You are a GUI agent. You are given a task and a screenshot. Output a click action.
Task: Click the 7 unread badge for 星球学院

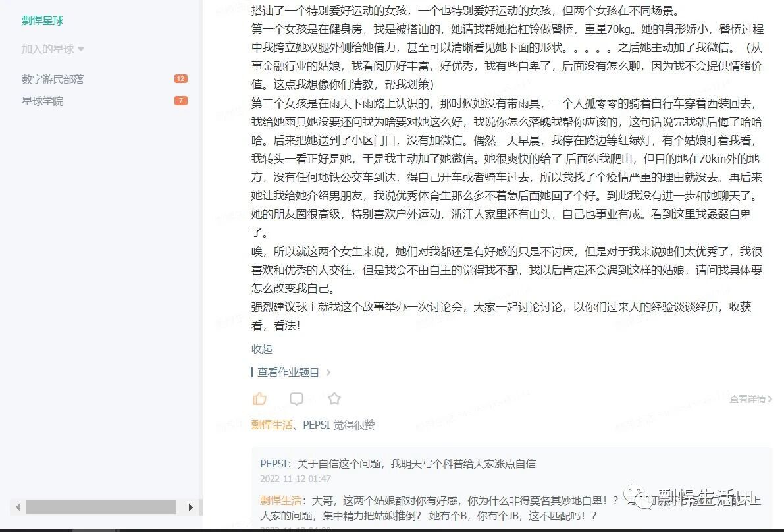[180, 101]
